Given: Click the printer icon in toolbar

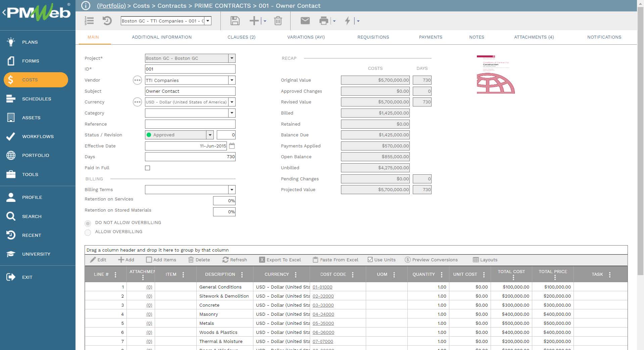Looking at the screenshot, I should coord(324,21).
